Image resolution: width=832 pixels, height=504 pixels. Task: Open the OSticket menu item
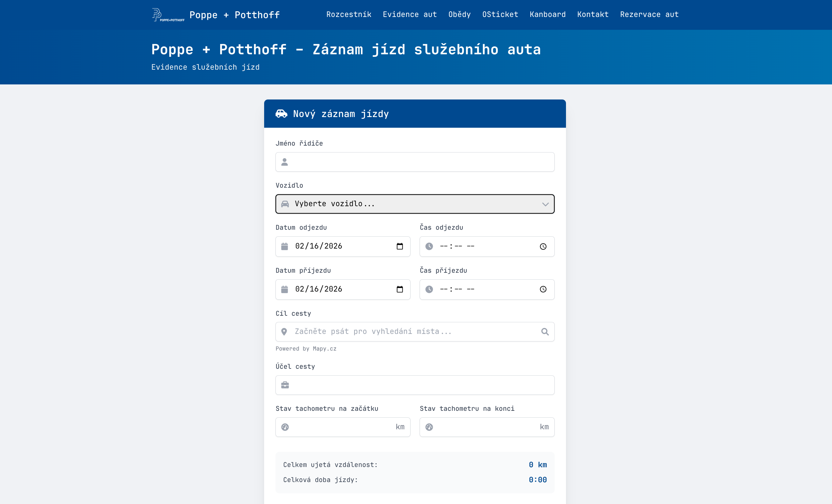(500, 14)
